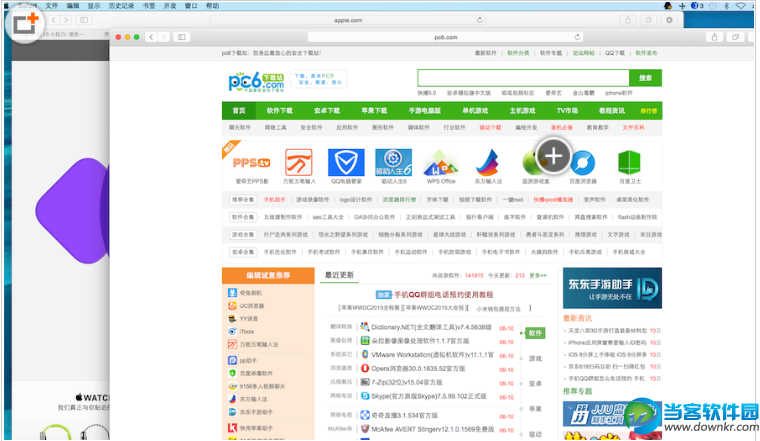Open the WPS Office icon
Image resolution: width=760 pixels, height=441 pixels.
(x=441, y=162)
